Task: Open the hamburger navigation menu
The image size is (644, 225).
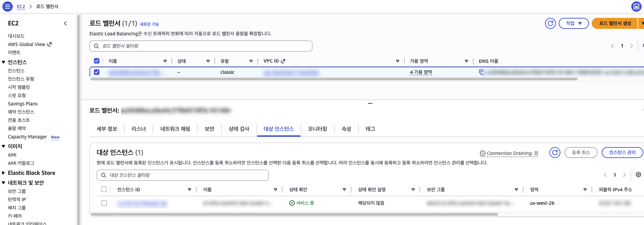Action: click(7, 7)
